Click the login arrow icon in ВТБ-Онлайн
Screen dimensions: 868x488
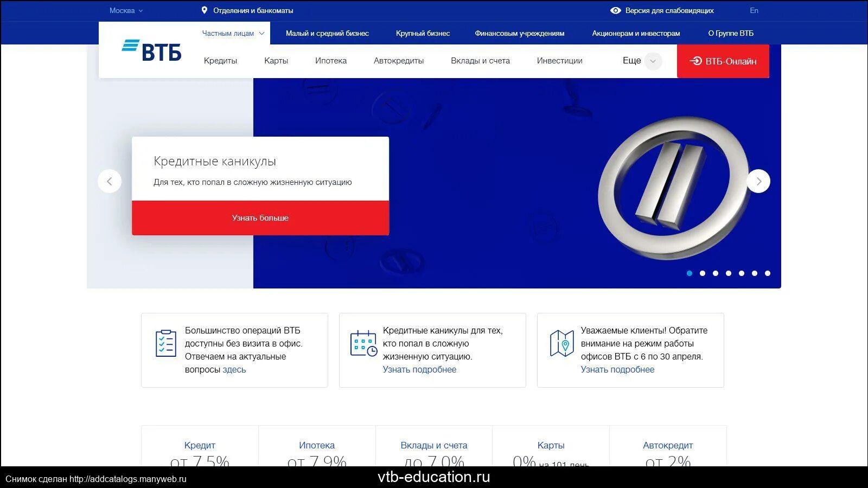(695, 61)
